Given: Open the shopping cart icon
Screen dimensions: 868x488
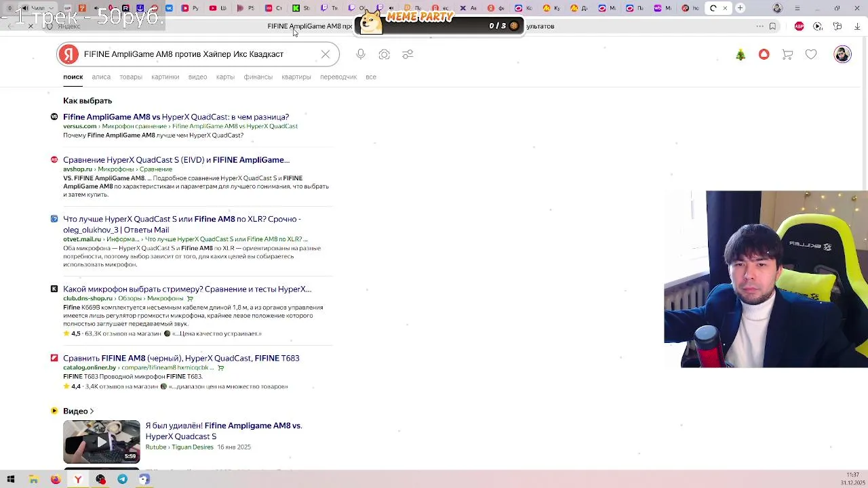Looking at the screenshot, I should 787,54.
